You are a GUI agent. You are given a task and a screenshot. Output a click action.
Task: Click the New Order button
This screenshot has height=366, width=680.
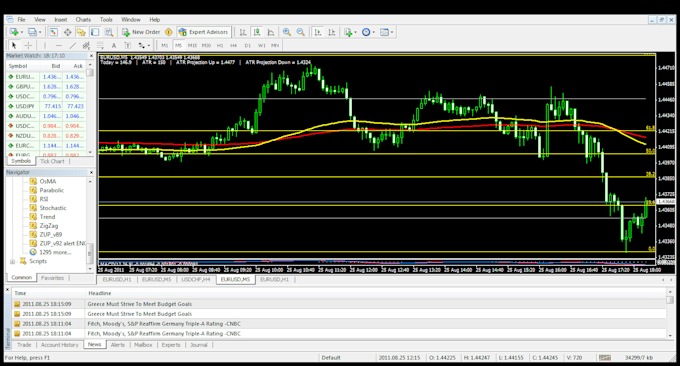pyautogui.click(x=141, y=32)
